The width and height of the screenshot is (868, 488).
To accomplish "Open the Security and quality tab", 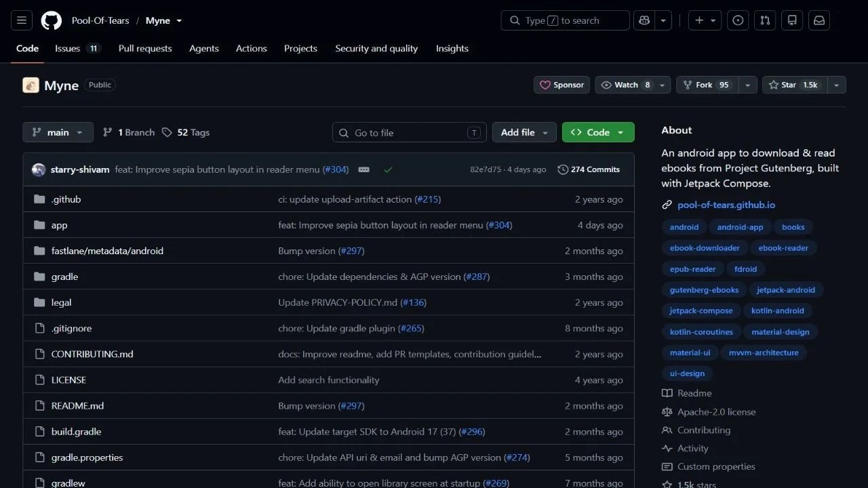I will [376, 48].
